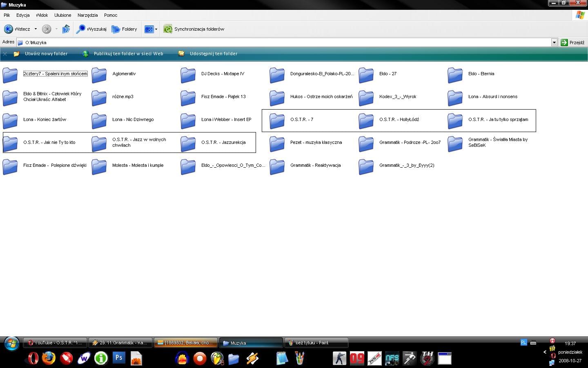
Task: Switch to bez tytułu - Paint window
Action: coord(316,343)
